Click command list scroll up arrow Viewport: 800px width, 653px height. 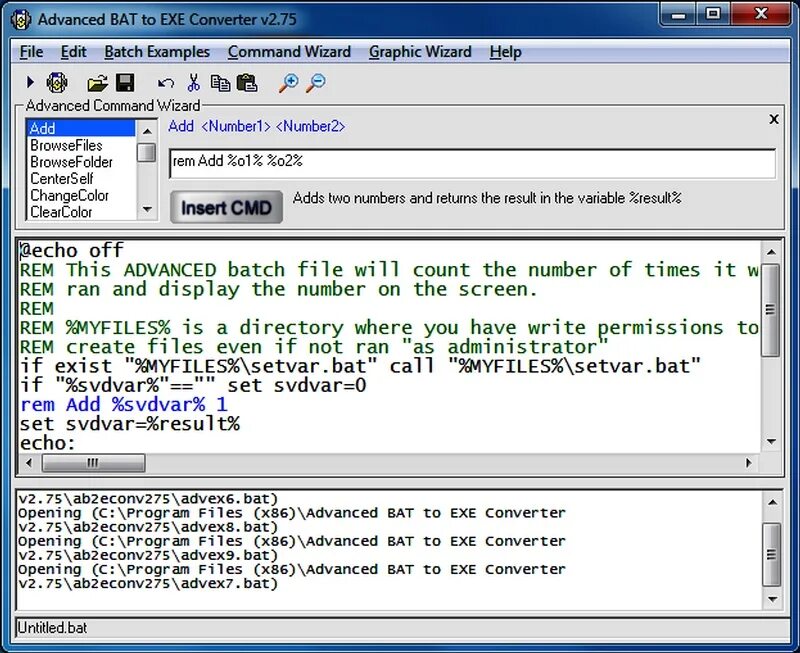pyautogui.click(x=147, y=131)
